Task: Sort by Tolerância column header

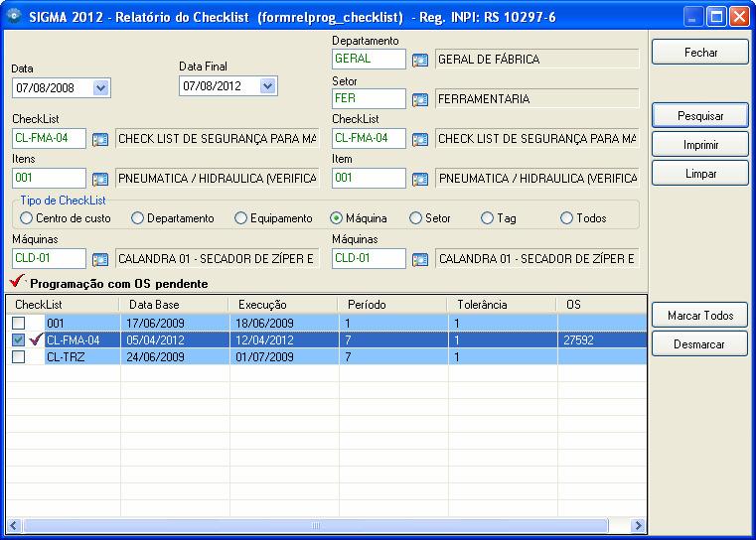Action: 502,305
